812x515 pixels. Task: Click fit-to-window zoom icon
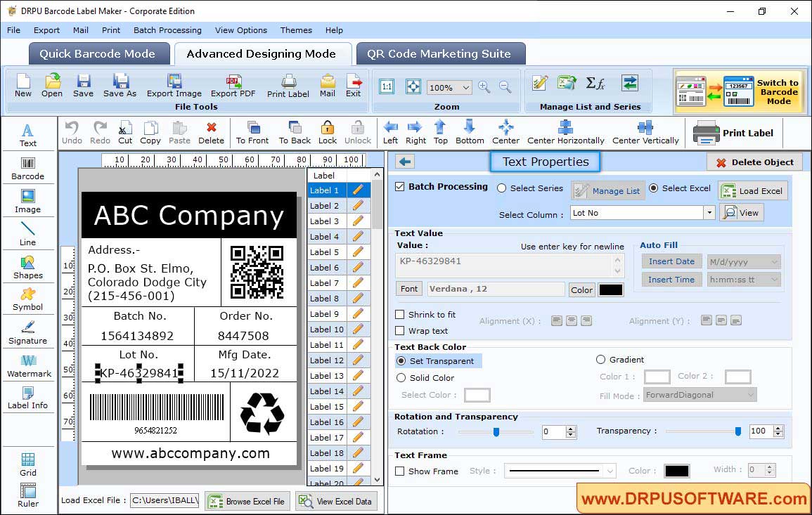click(x=413, y=86)
